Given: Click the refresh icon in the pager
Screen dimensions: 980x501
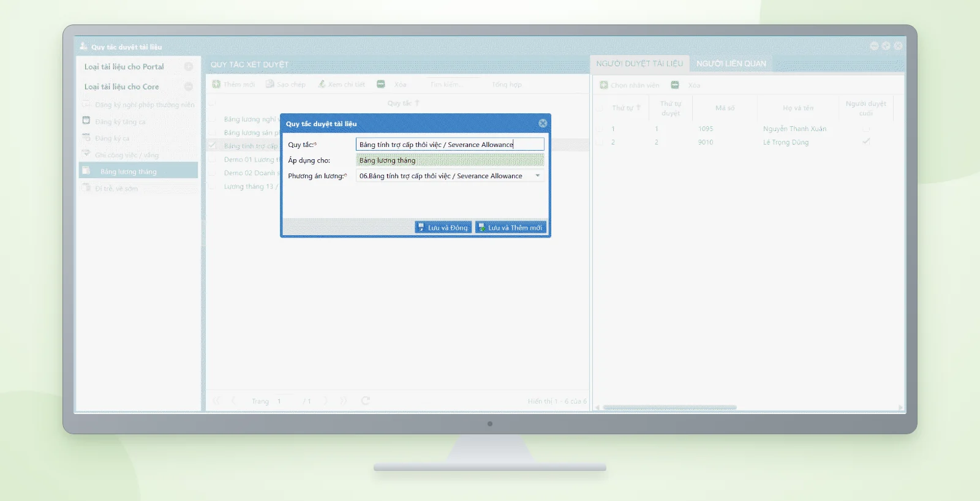Looking at the screenshot, I should point(366,401).
